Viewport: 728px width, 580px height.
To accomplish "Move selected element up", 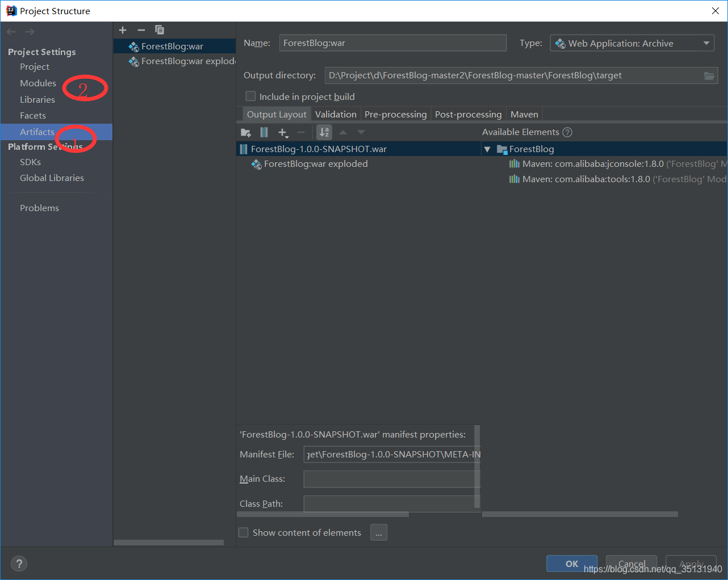I will 343,132.
